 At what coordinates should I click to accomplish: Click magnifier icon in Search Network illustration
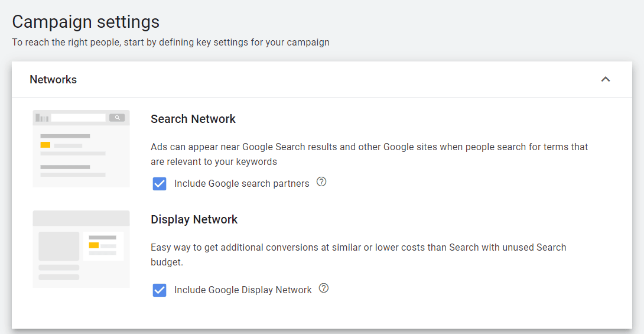[x=117, y=118]
